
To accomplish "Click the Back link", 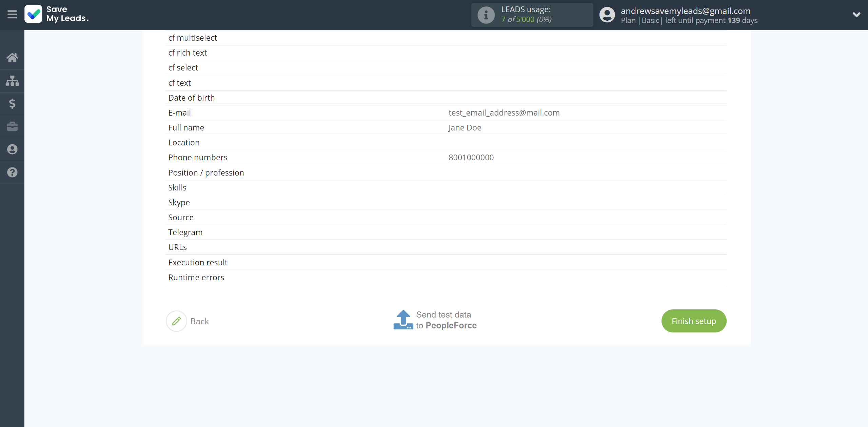I will pos(200,321).
